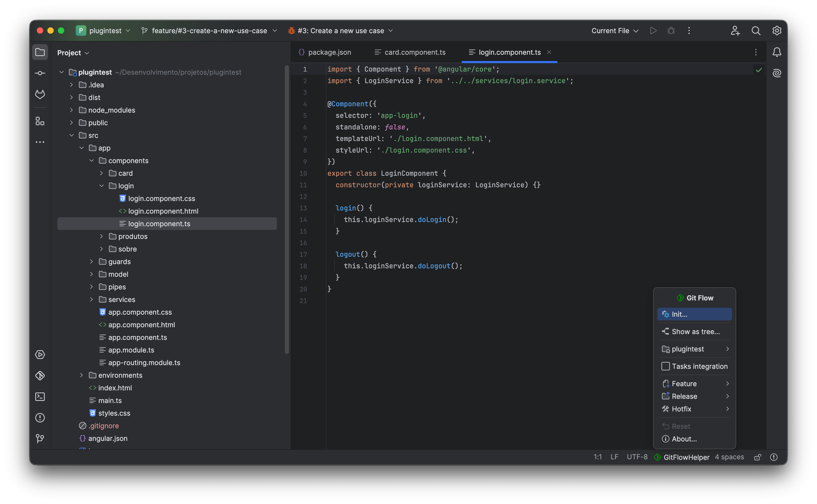Image resolution: width=817 pixels, height=504 pixels.
Task: Open the Project view dropdown
Action: 73,53
